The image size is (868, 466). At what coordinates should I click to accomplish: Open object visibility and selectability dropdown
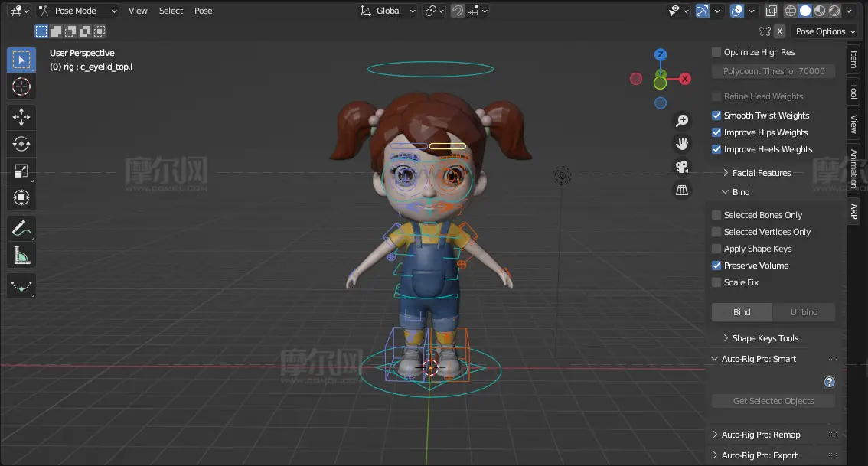point(679,11)
